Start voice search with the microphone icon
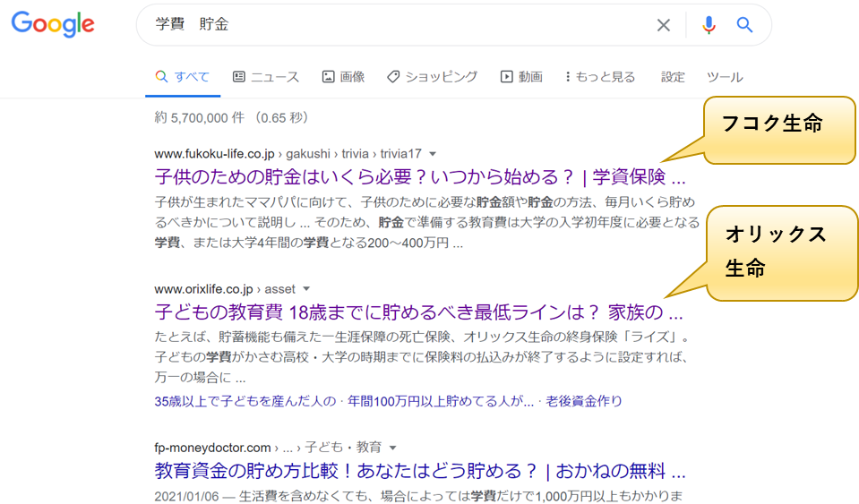The height and width of the screenshot is (504, 859). (709, 25)
